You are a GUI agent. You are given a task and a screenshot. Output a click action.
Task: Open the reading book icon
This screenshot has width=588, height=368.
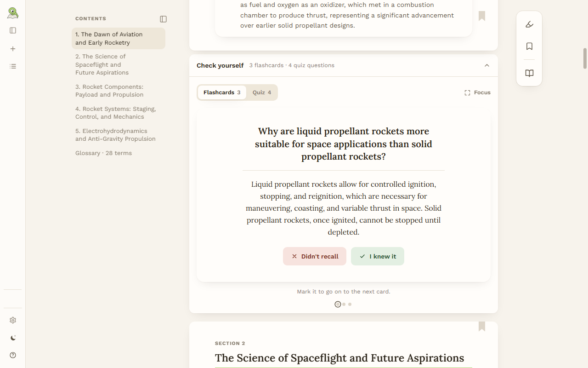tap(529, 73)
